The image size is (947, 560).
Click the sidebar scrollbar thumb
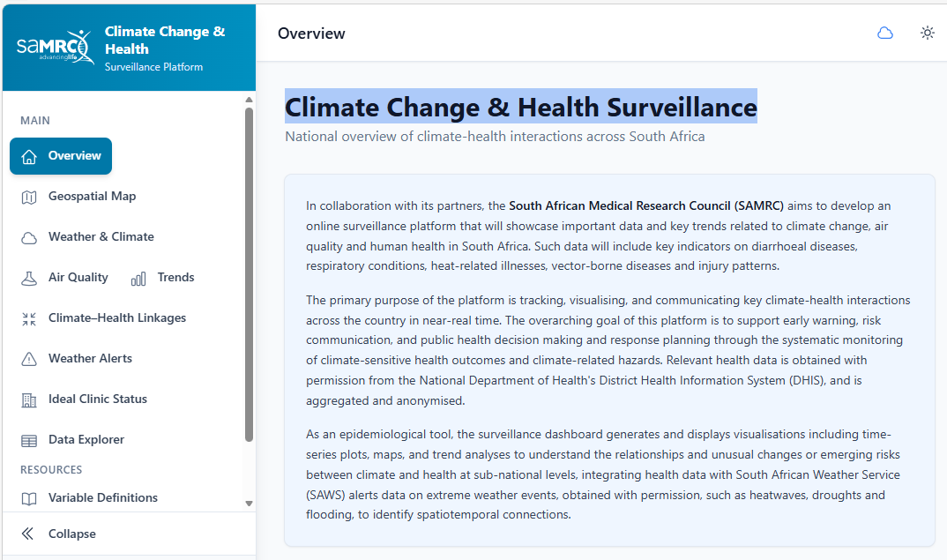point(249,275)
